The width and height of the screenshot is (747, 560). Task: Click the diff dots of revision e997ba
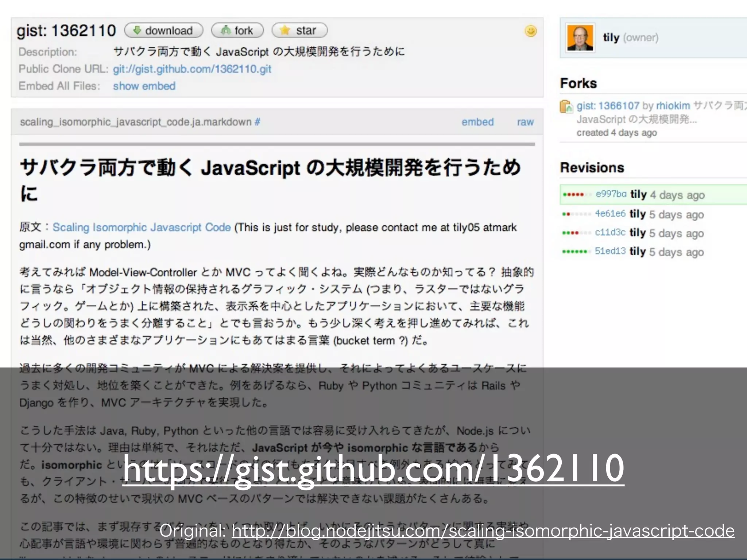point(577,195)
